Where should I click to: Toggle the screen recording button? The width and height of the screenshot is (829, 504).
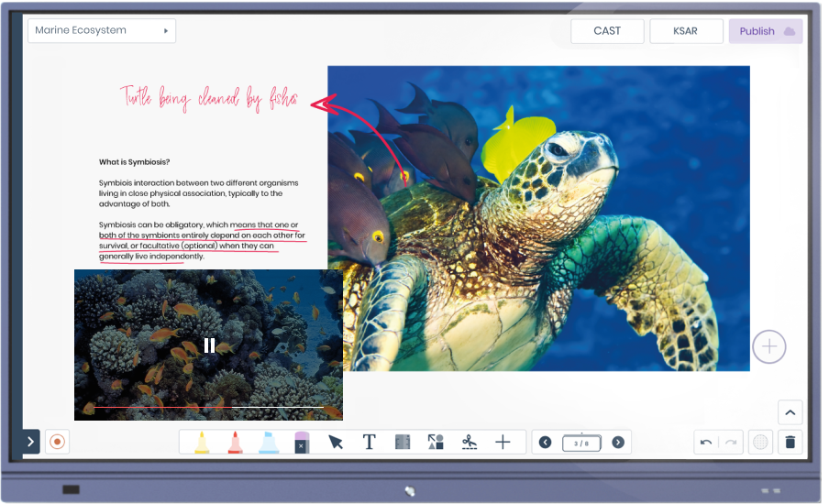(57, 442)
